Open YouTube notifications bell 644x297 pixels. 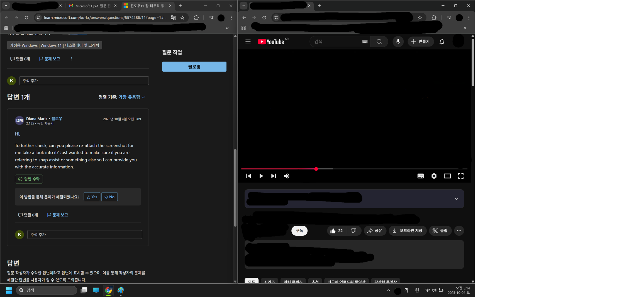(442, 42)
